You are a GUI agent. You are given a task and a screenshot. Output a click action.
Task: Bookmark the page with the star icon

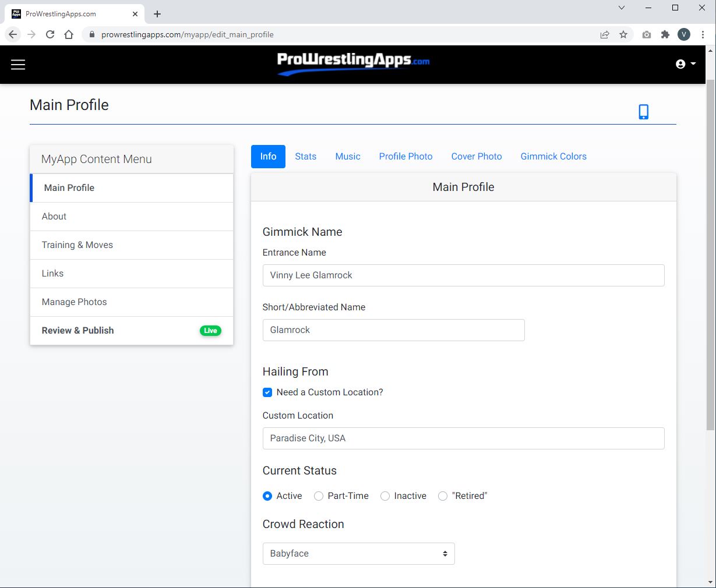624,34
